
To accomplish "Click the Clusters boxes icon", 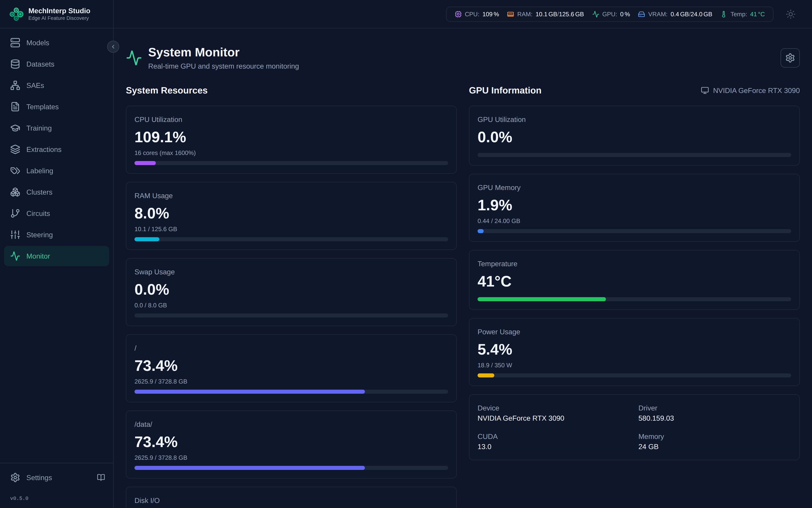I will coord(15,192).
